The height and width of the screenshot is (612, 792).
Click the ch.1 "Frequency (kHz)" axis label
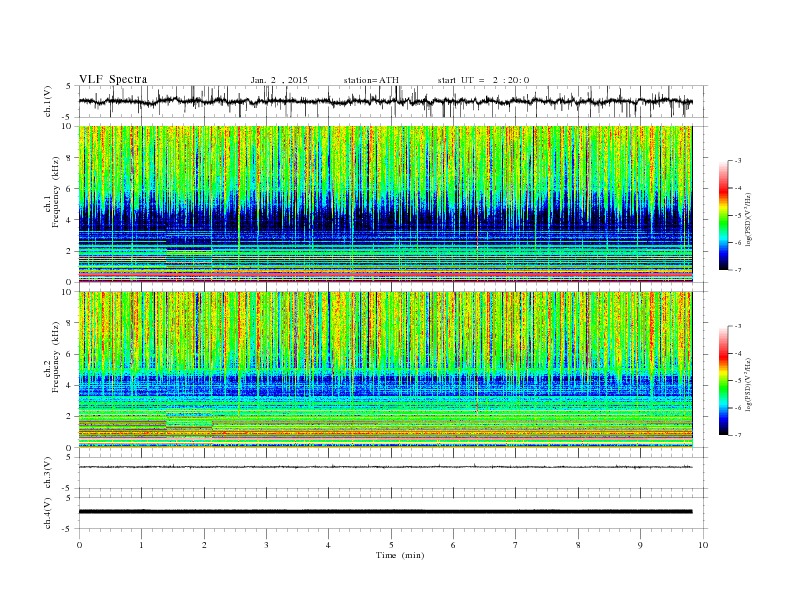pyautogui.click(x=56, y=191)
